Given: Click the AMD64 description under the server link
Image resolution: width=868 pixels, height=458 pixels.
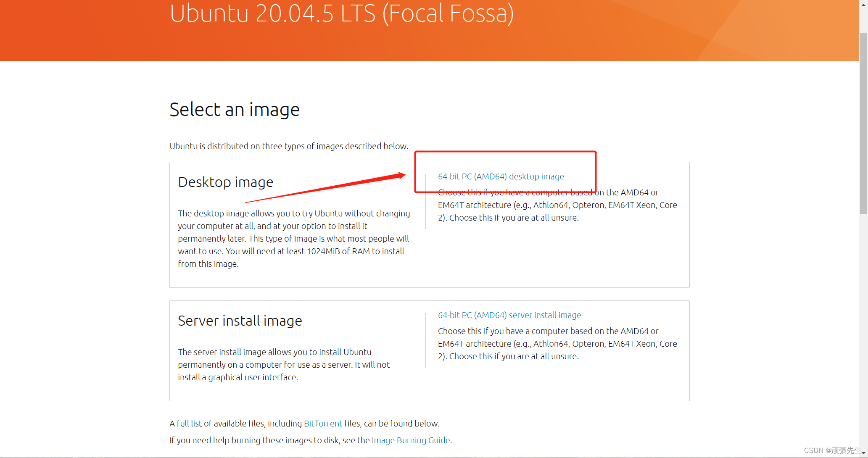Looking at the screenshot, I should (557, 344).
